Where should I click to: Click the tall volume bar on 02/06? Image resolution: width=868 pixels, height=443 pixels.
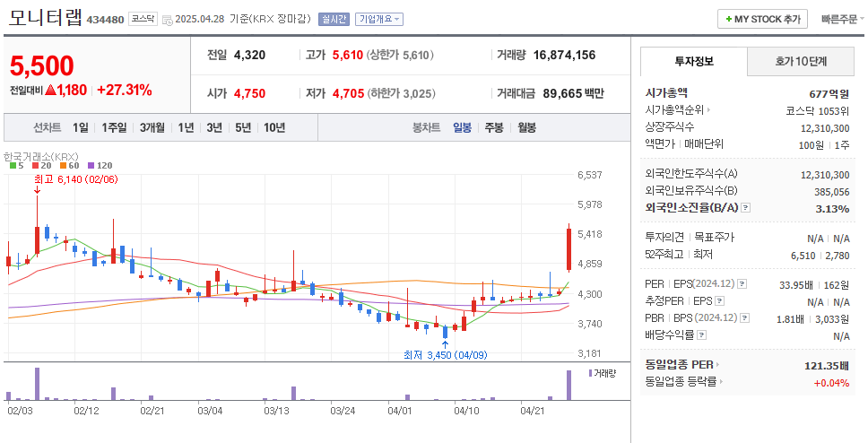coord(37,384)
